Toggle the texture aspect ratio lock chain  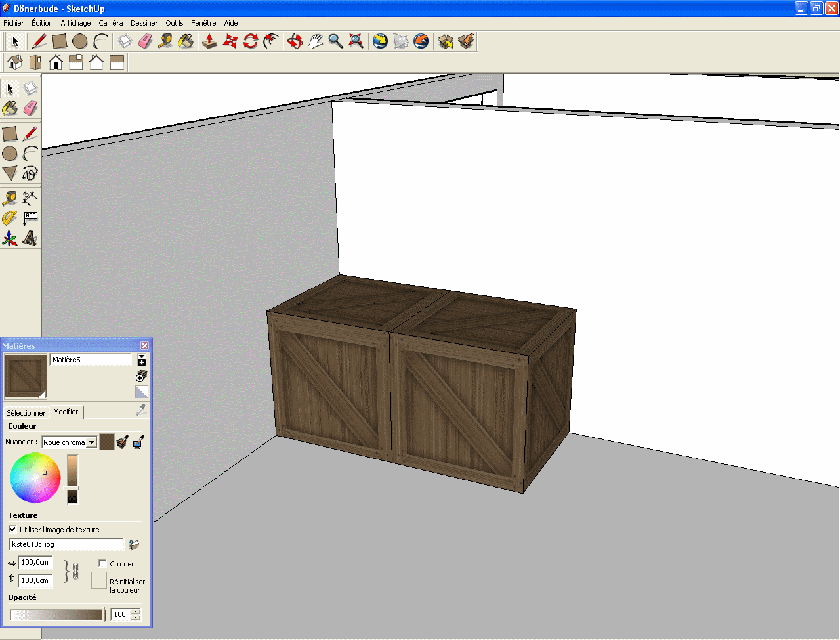tap(75, 571)
